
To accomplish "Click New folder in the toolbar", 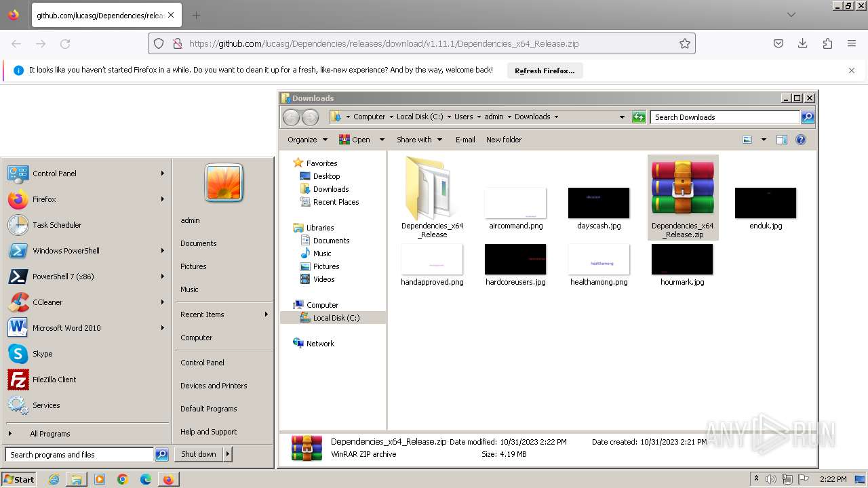I will point(504,140).
